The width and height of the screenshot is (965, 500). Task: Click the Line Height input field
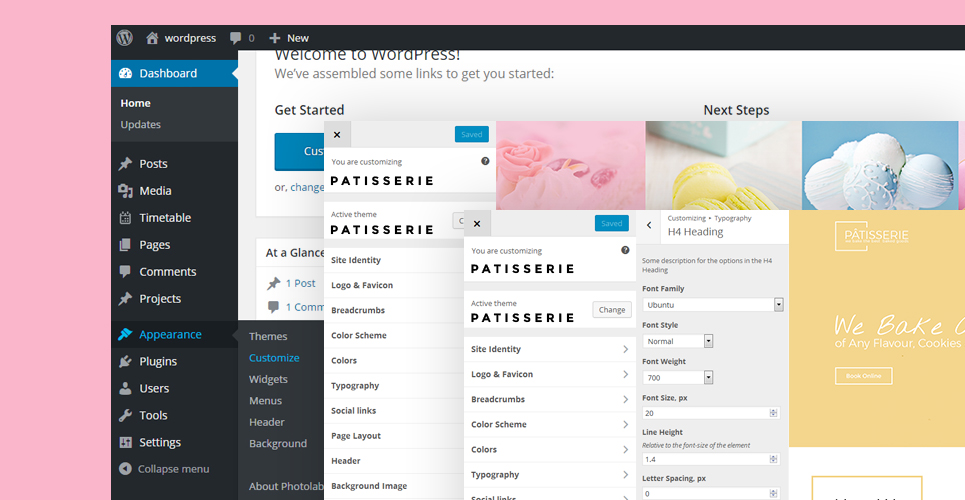click(x=711, y=459)
